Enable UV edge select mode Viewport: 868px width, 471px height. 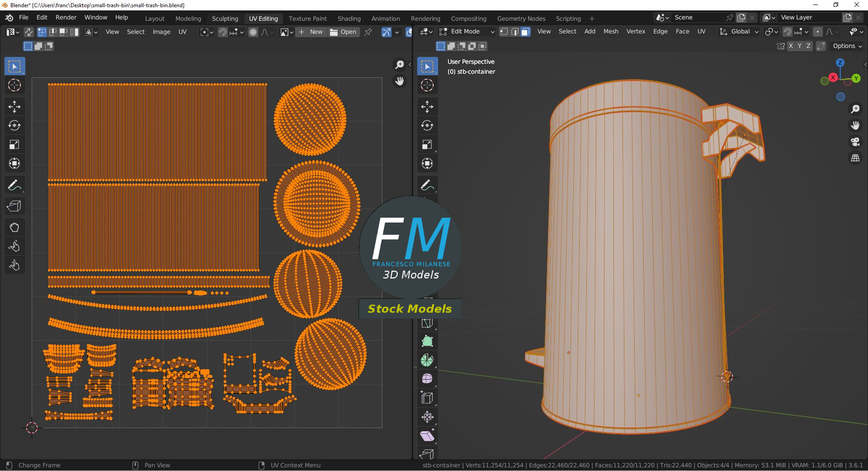(x=53, y=32)
